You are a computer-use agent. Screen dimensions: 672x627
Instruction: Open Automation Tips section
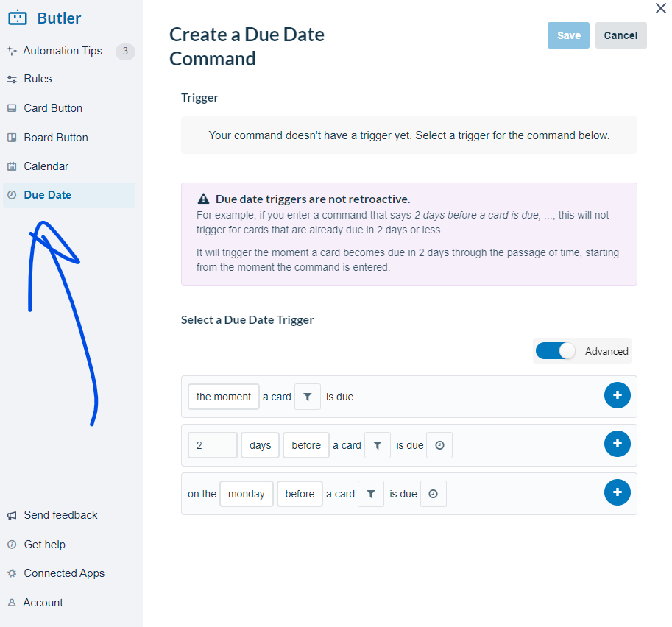point(63,51)
